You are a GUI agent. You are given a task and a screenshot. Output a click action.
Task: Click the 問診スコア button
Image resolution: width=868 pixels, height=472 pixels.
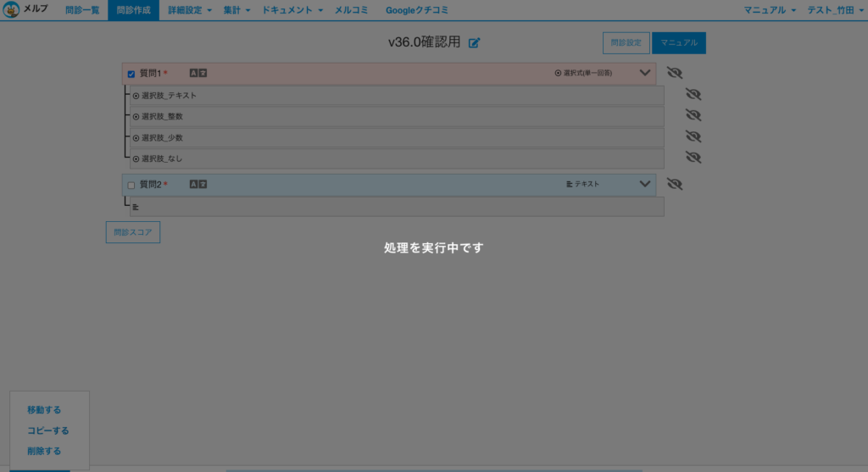pyautogui.click(x=133, y=232)
